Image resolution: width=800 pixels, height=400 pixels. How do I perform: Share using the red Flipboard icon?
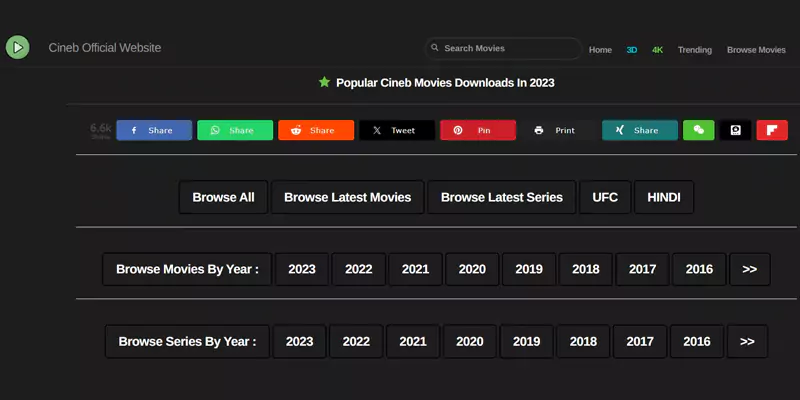(772, 130)
